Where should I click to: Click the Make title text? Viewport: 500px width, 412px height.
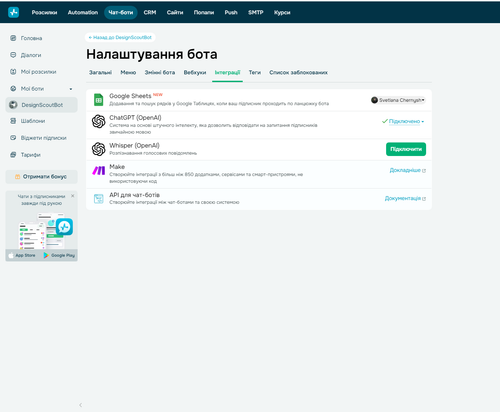click(117, 167)
